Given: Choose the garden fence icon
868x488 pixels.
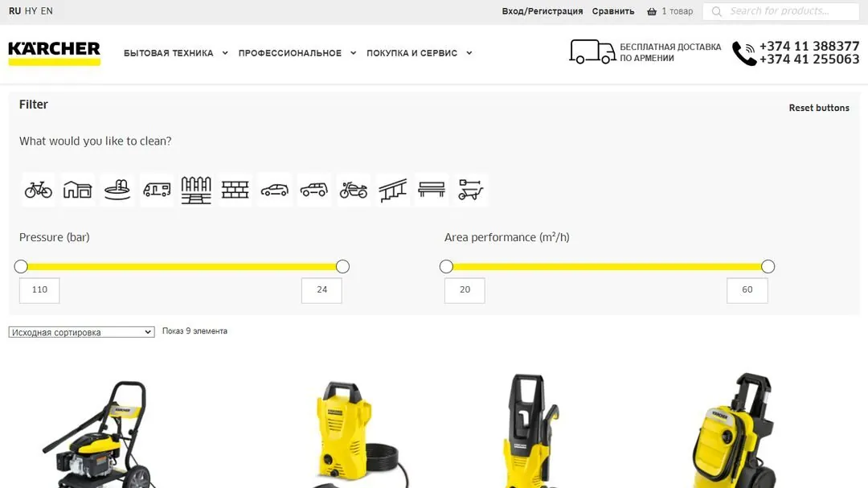Looking at the screenshot, I should point(196,190).
